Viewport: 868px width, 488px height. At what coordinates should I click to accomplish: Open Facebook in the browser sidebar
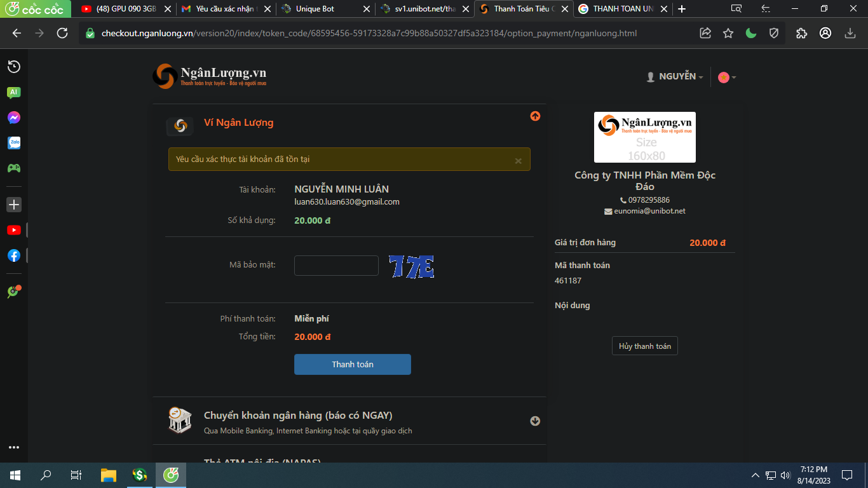coord(14,255)
